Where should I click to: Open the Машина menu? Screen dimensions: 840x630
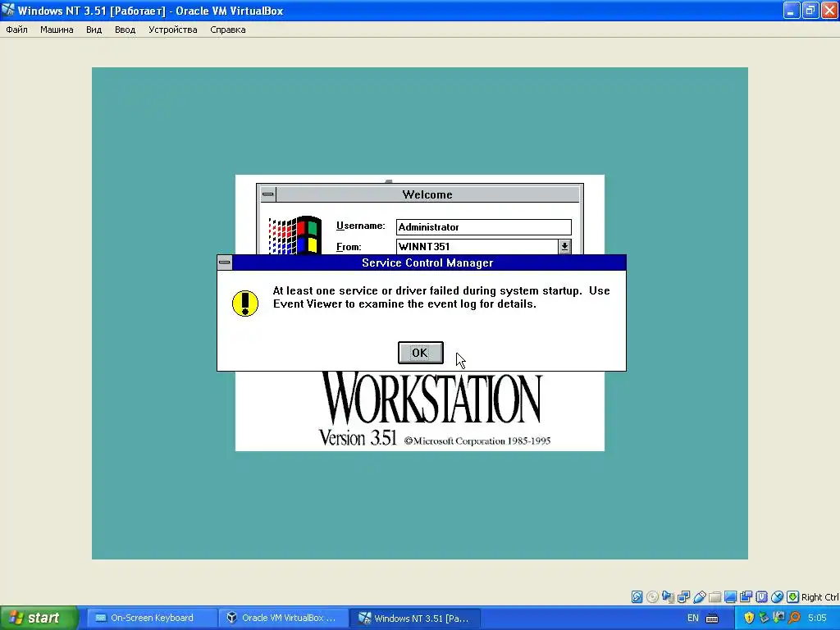[x=57, y=30]
